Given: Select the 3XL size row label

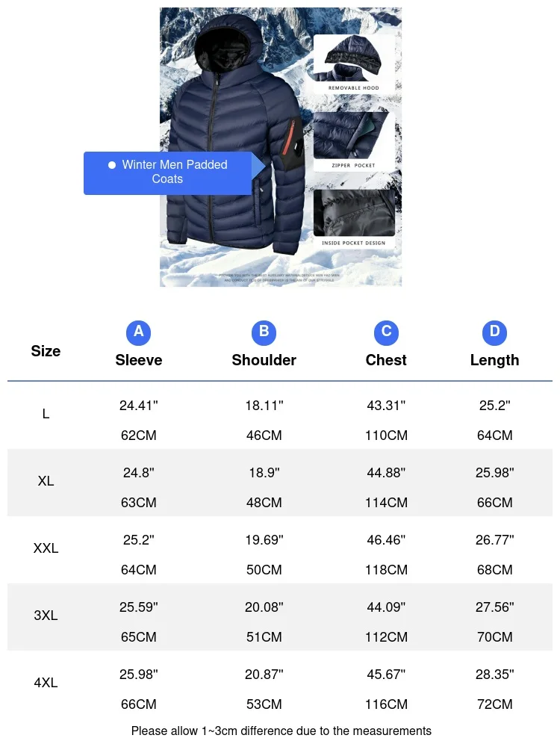Looking at the screenshot, I should pos(46,616).
